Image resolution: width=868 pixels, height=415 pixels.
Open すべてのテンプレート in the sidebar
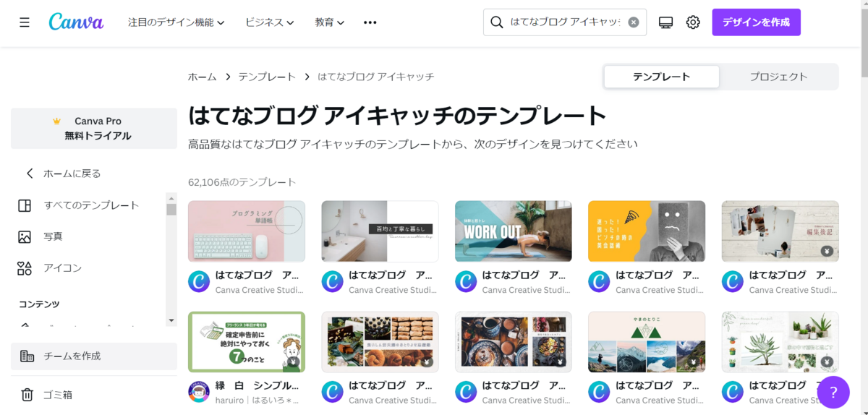pos(91,205)
